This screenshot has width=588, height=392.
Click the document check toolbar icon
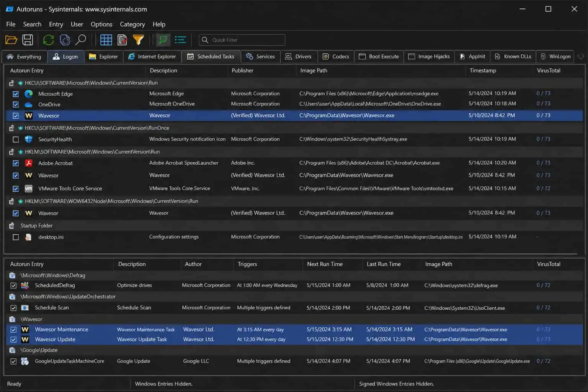(x=122, y=40)
